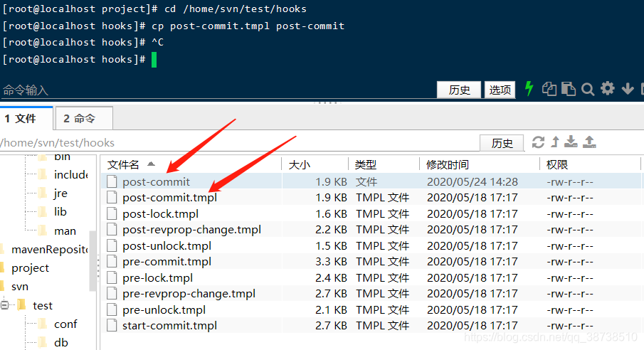The height and width of the screenshot is (350, 644).
Task: Select post-commit.tmpl file
Action: click(x=169, y=198)
